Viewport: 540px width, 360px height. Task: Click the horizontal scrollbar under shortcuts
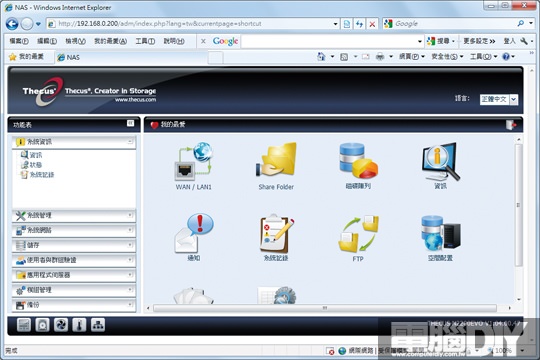pyautogui.click(x=325, y=308)
